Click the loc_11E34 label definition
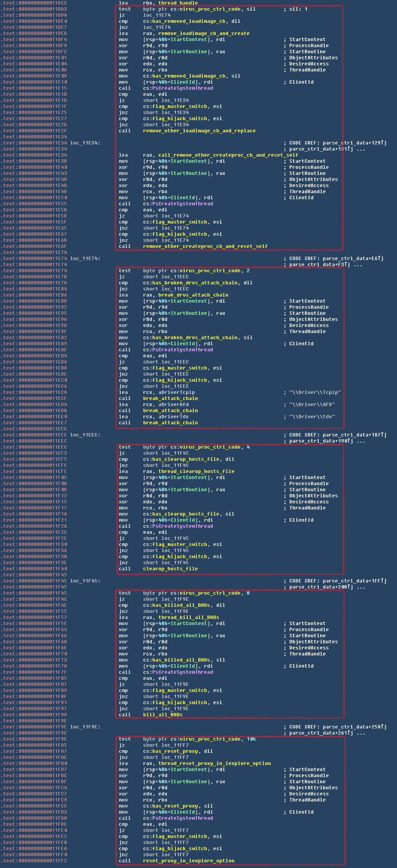This screenshot has height=868, width=397. tap(85, 143)
